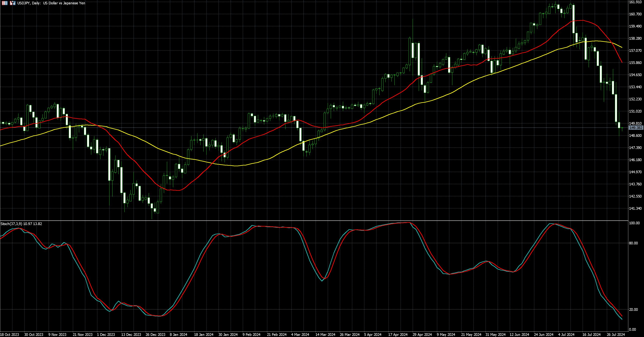Click the current price tag 149.382
The width and height of the screenshot is (644, 337).
636,128
